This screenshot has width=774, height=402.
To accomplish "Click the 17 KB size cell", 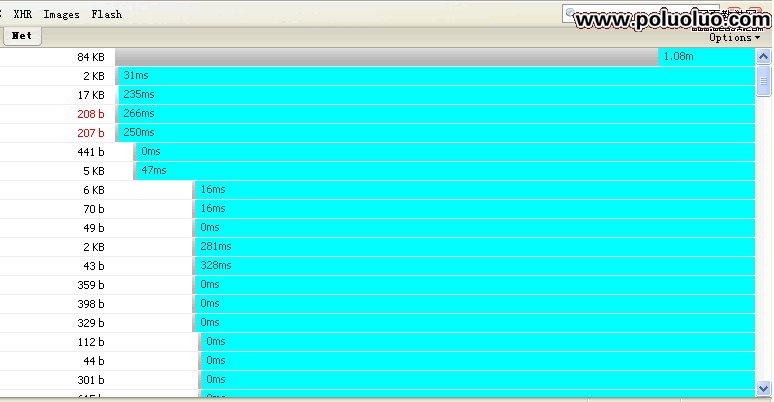I will click(91, 95).
